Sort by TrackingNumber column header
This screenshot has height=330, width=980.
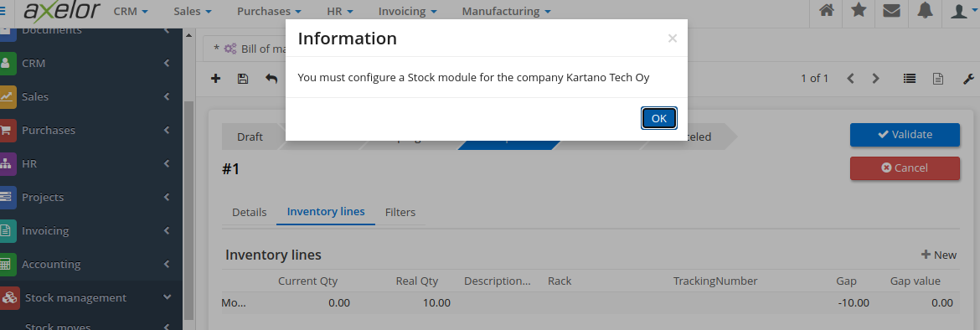click(715, 281)
